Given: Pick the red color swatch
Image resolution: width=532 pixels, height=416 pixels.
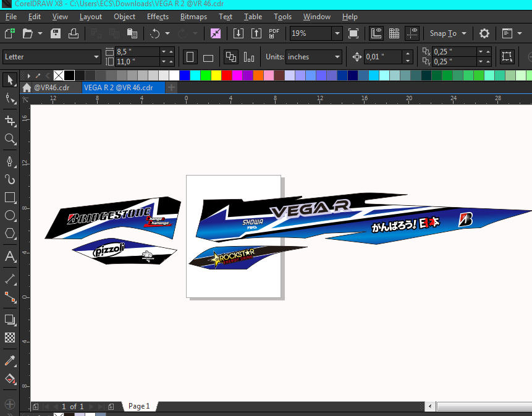Looking at the screenshot, I should coord(227,75).
